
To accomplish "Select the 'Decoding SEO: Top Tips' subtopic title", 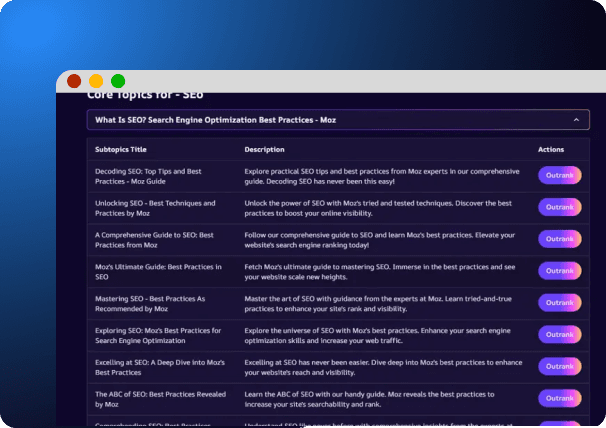I will point(148,176).
